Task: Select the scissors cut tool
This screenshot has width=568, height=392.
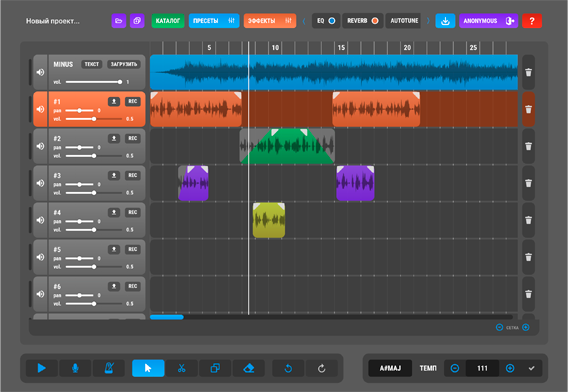Action: [181, 368]
